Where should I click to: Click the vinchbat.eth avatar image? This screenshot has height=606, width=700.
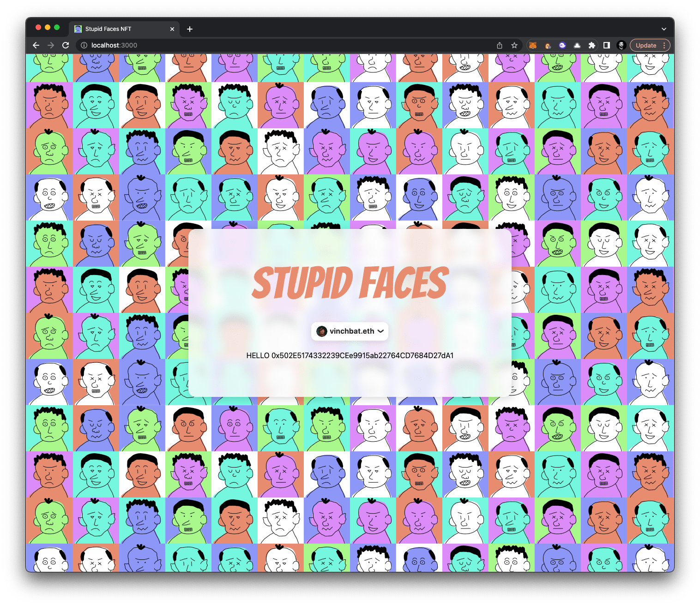pyautogui.click(x=322, y=331)
